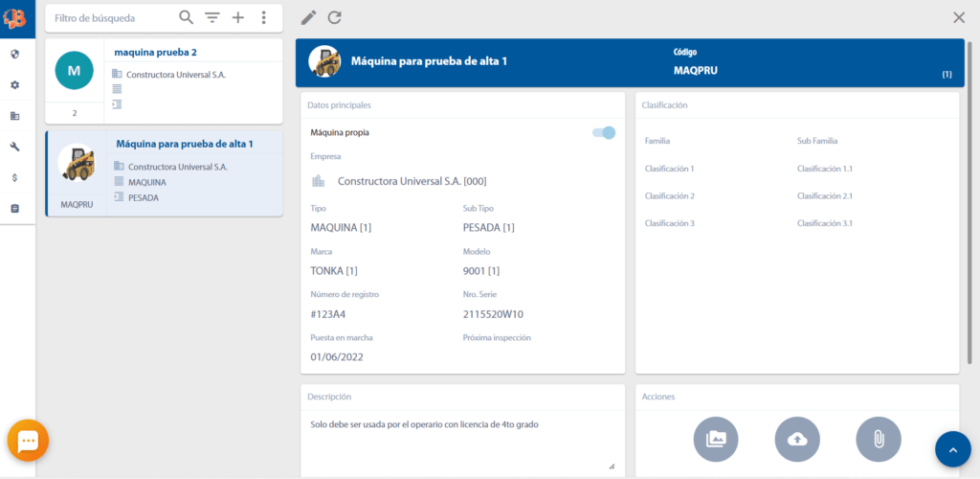
Task: Open the filter list icon
Action: click(212, 17)
